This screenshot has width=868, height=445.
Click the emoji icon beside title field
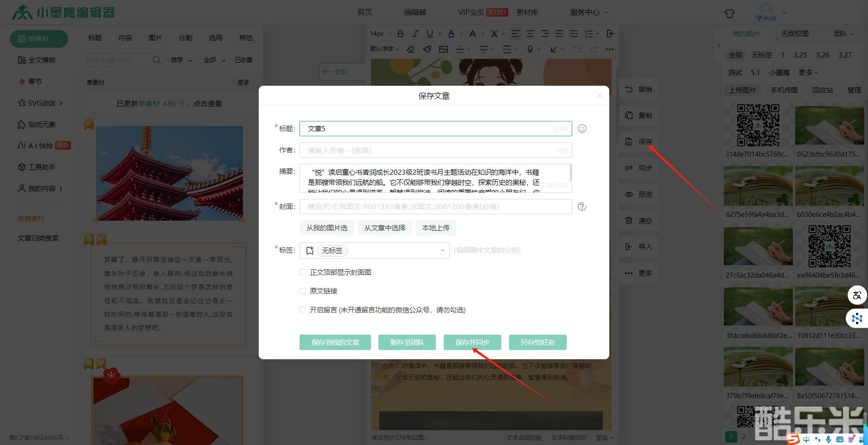[582, 129]
